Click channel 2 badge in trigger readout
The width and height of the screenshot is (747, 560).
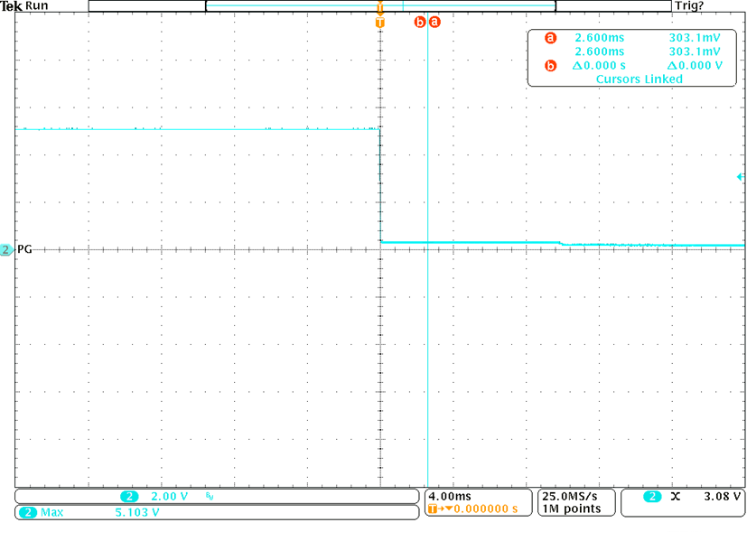(x=651, y=497)
